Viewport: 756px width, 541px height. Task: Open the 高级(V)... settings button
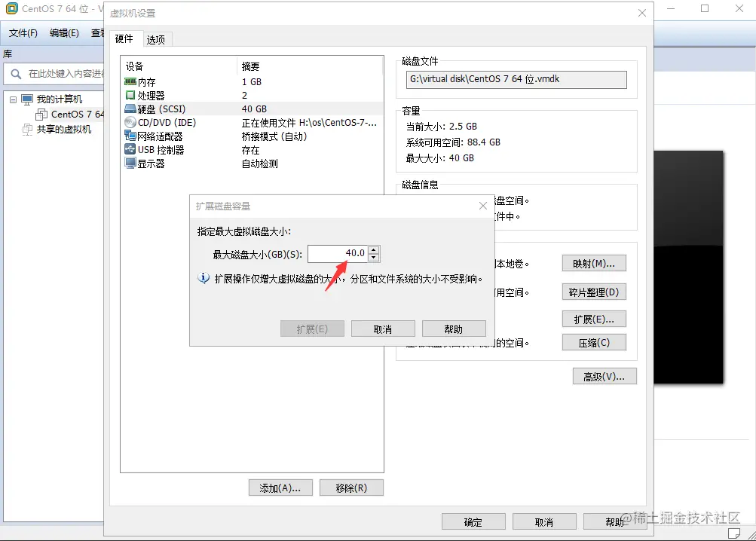point(604,376)
